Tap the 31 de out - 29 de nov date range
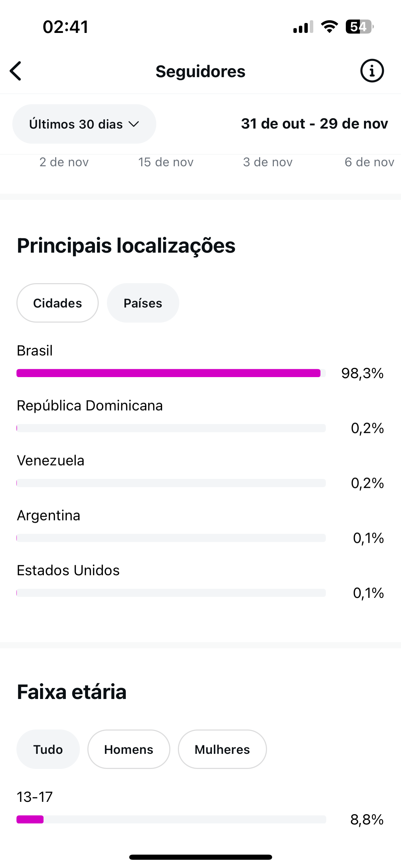Image resolution: width=401 pixels, height=868 pixels. click(314, 124)
